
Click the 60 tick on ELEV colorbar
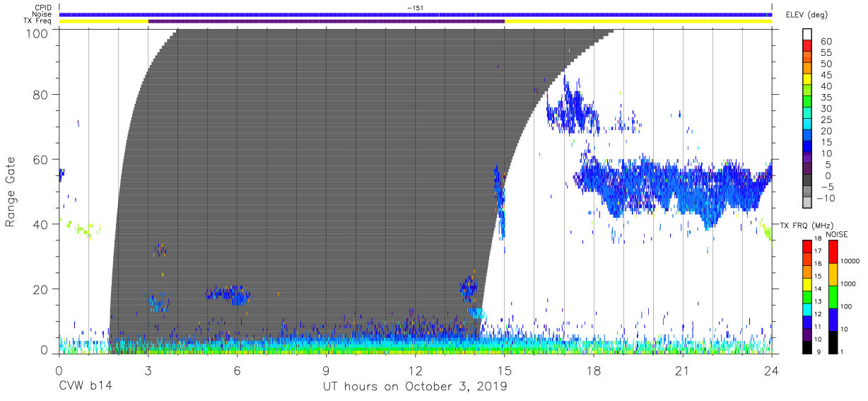tap(826, 42)
